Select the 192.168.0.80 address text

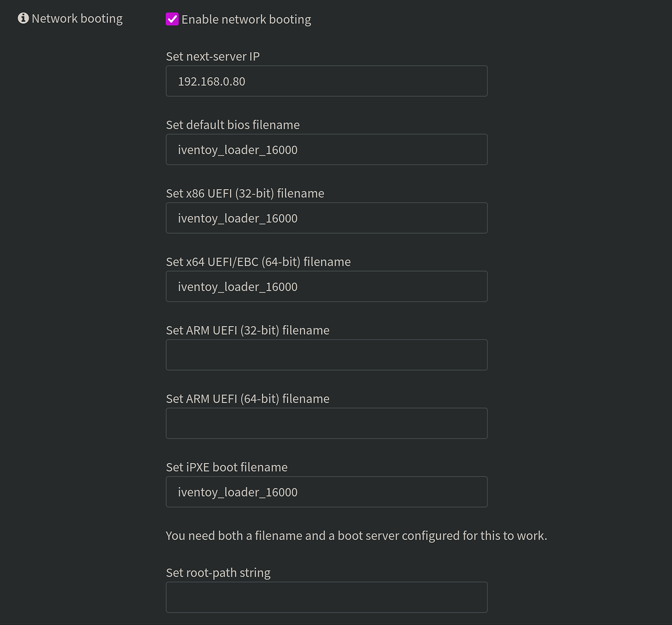coord(211,81)
